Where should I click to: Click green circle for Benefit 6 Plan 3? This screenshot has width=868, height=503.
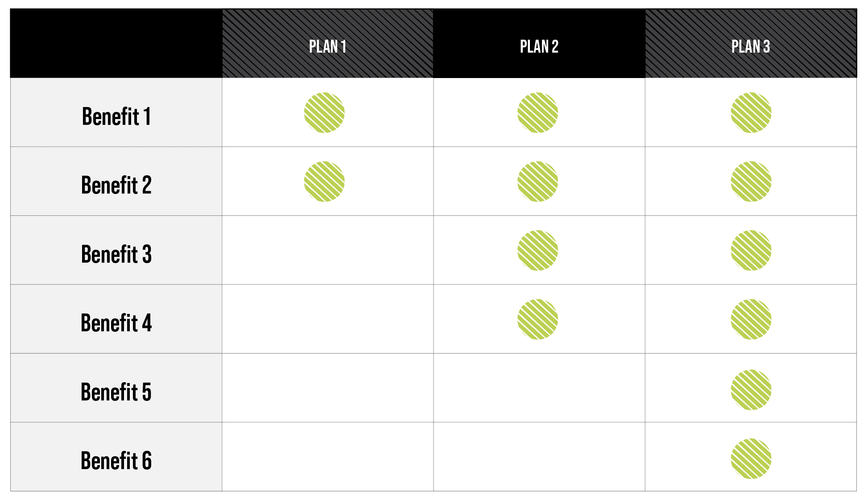click(x=751, y=458)
